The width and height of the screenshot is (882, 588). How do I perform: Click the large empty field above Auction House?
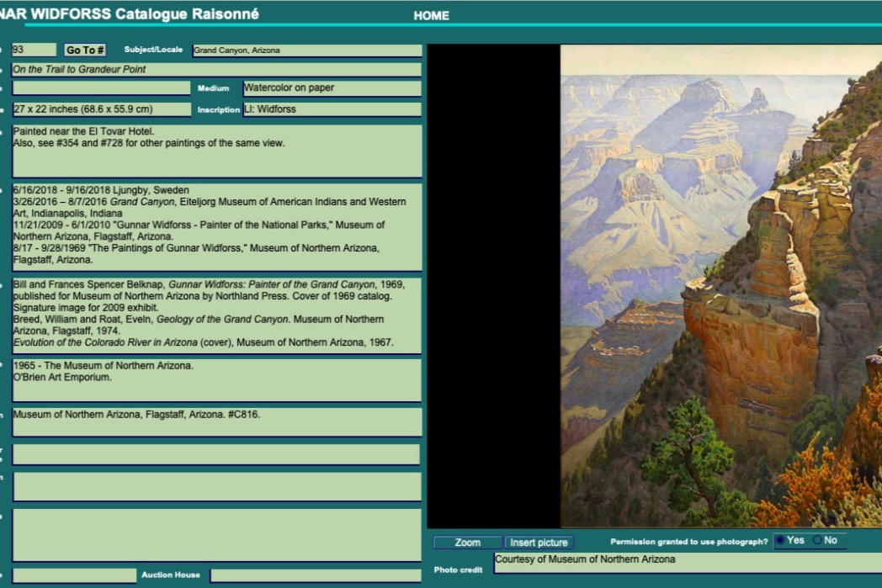(217, 535)
